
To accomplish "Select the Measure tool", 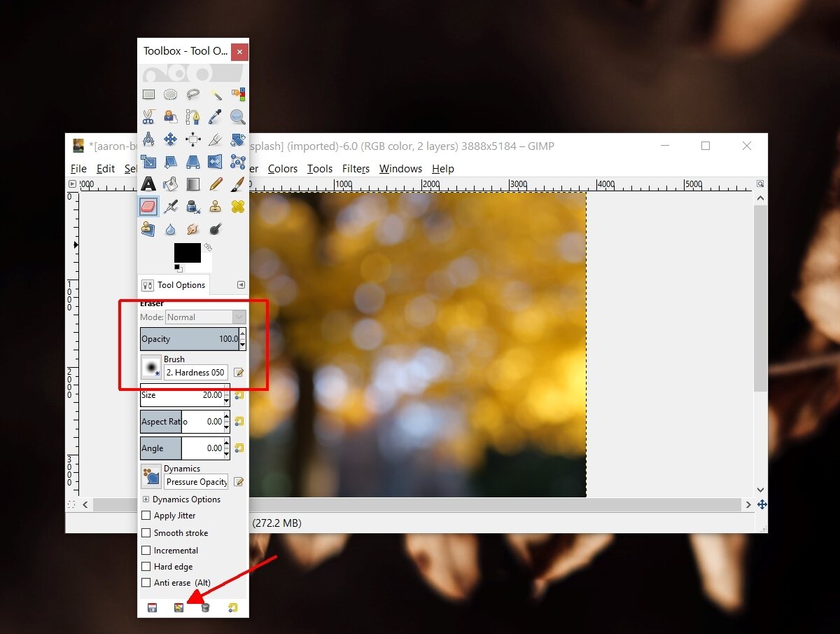I will tap(148, 139).
